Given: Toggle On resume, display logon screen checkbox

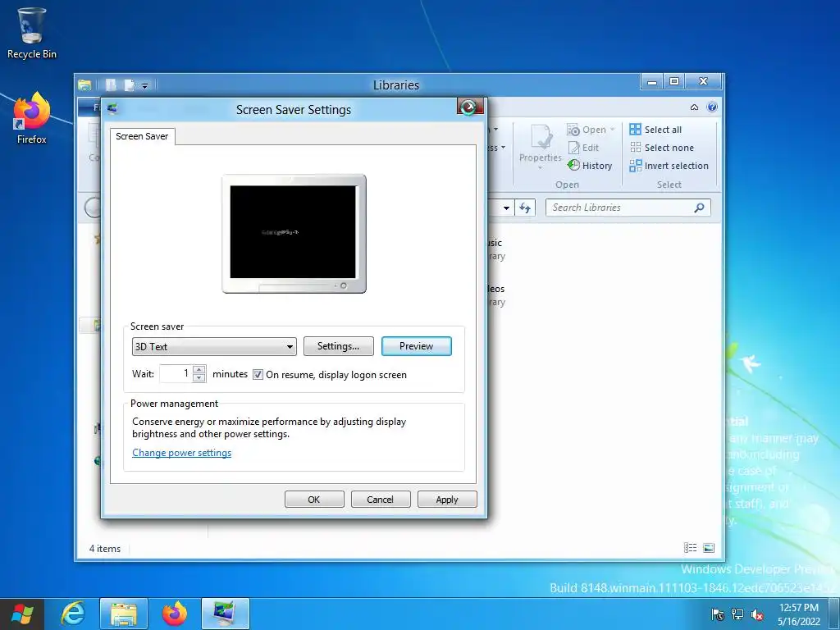Looking at the screenshot, I should (258, 374).
